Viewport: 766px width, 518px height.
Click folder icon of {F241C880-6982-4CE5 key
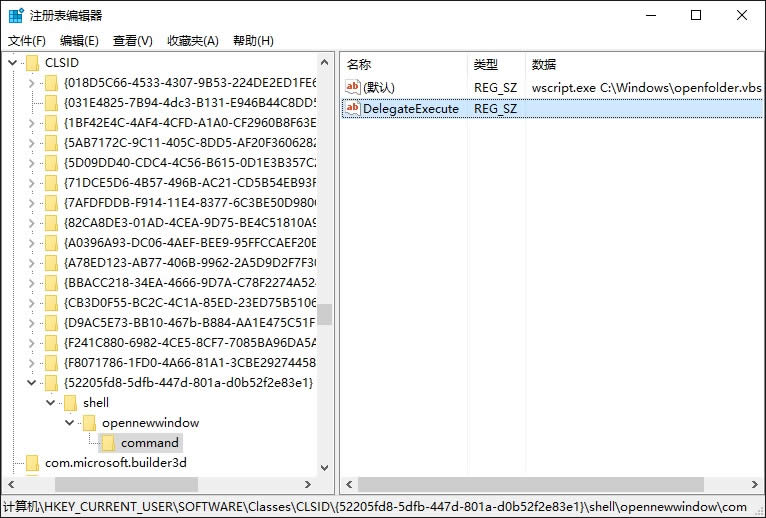[x=51, y=343]
